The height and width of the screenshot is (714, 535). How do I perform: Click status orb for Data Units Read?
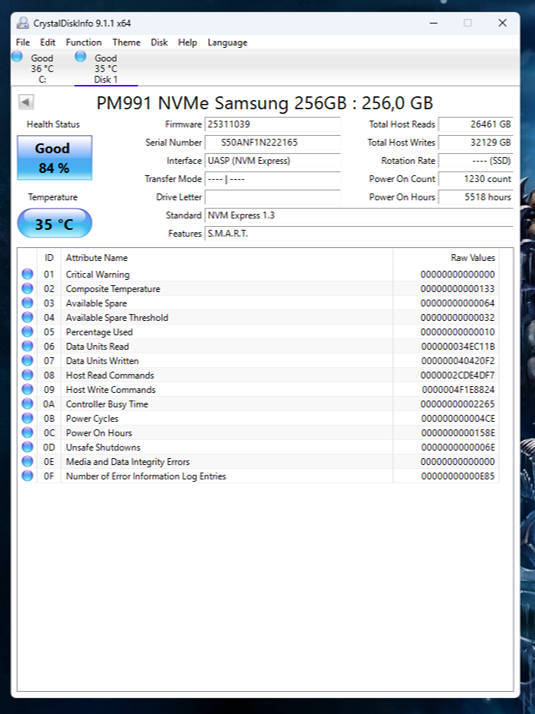click(x=27, y=346)
